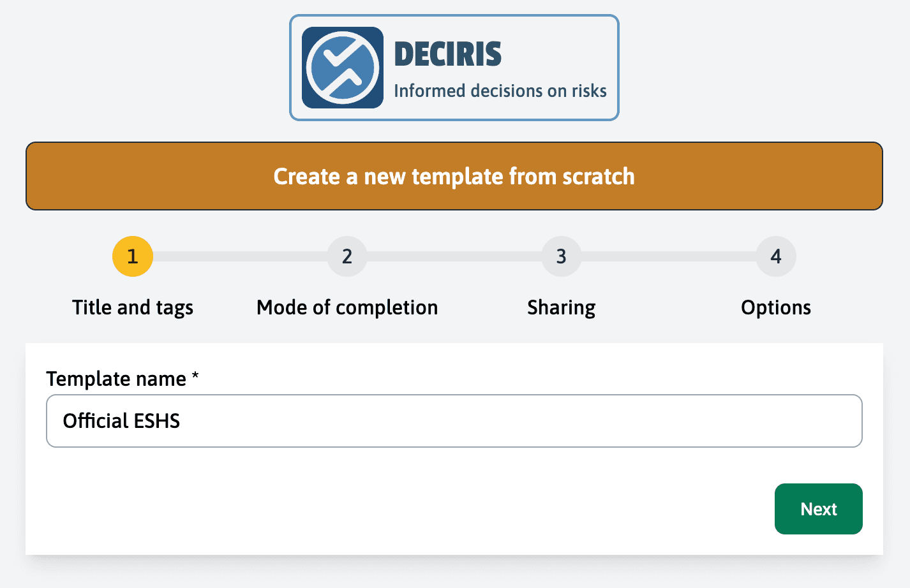This screenshot has height=588, width=910.
Task: Click the DECIRIS wordmark text
Action: [x=448, y=54]
